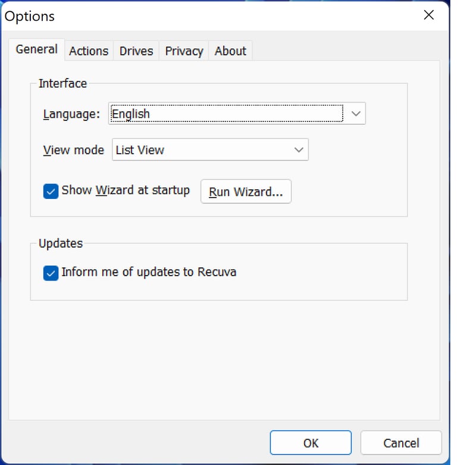Image resolution: width=476 pixels, height=465 pixels.
Task: Click the Options title bar
Action: pyautogui.click(x=208, y=16)
